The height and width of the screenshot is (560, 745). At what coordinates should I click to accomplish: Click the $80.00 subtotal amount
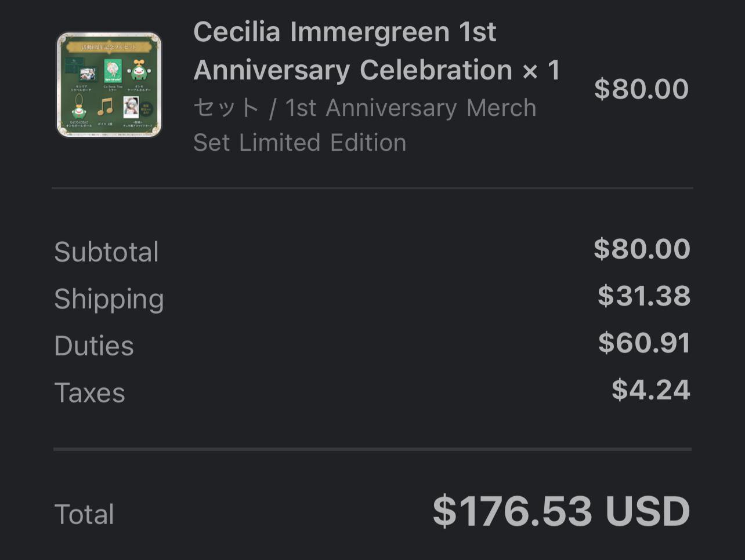point(642,249)
